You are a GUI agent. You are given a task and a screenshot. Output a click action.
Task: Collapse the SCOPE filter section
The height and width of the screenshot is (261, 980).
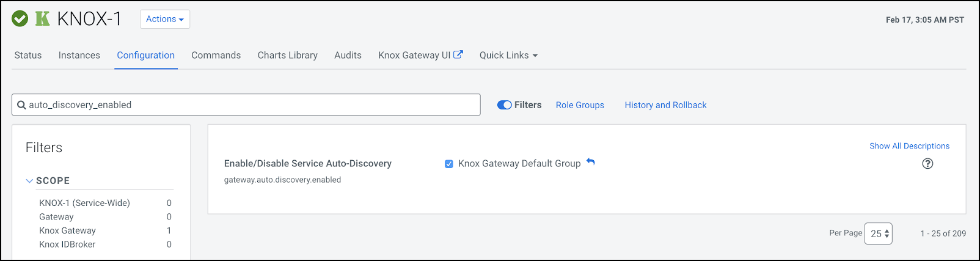(29, 181)
